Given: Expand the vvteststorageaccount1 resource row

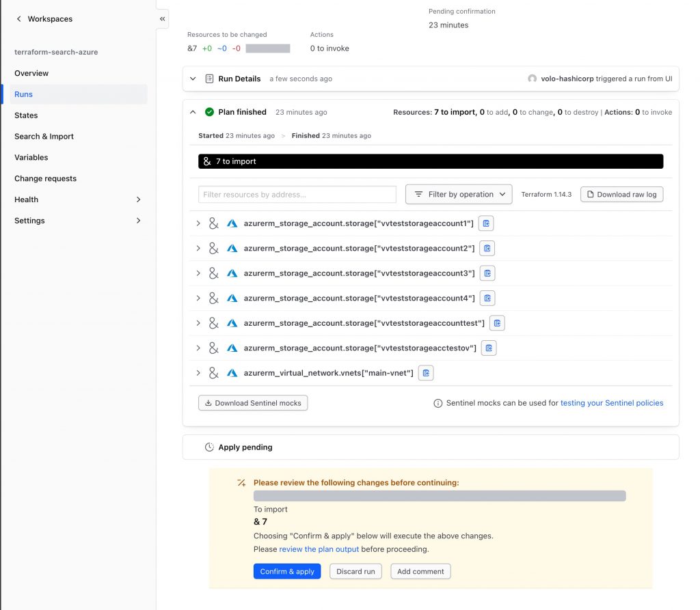Looking at the screenshot, I should [198, 223].
